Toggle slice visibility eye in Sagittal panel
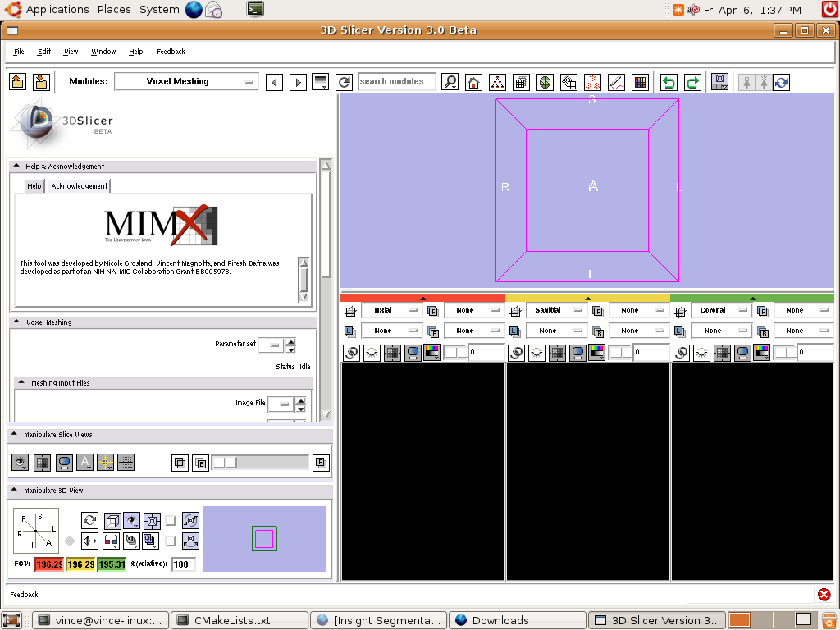Viewport: 840px width, 630px height. pos(536,352)
